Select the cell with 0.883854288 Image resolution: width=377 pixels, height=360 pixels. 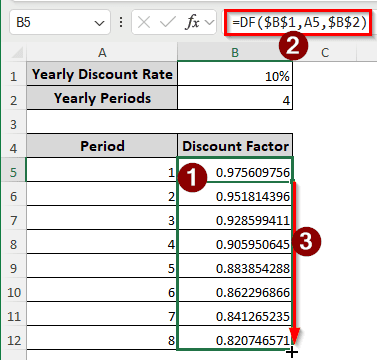235,266
